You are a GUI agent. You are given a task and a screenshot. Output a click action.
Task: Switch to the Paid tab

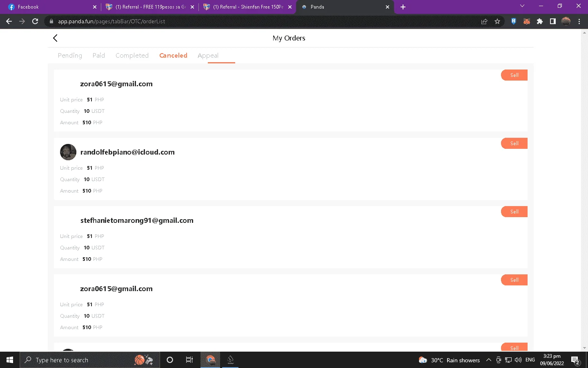click(99, 56)
